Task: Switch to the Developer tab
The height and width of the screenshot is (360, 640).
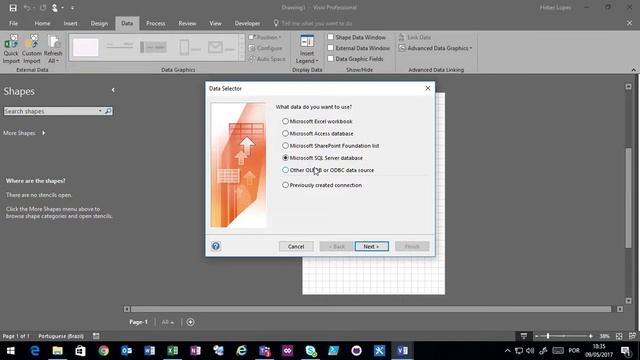Action: (x=247, y=23)
